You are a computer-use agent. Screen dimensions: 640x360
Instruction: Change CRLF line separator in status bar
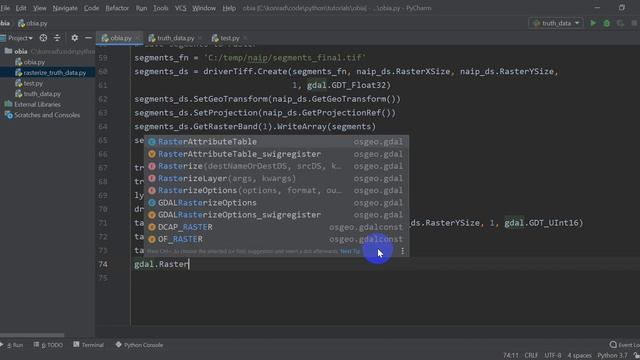(531, 356)
